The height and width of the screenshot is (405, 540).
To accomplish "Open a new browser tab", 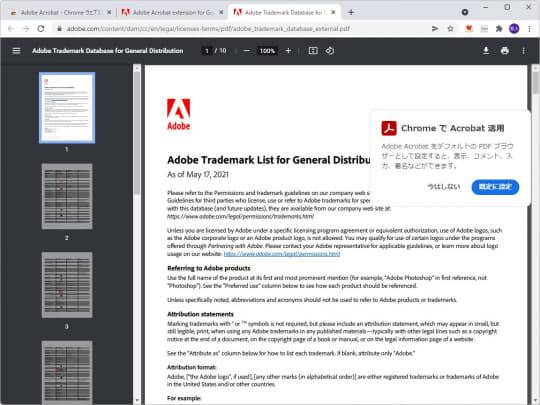I will click(x=351, y=12).
